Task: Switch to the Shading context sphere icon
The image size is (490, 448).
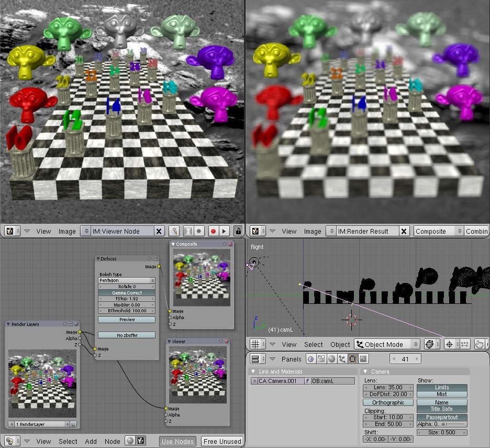Action: [x=331, y=359]
